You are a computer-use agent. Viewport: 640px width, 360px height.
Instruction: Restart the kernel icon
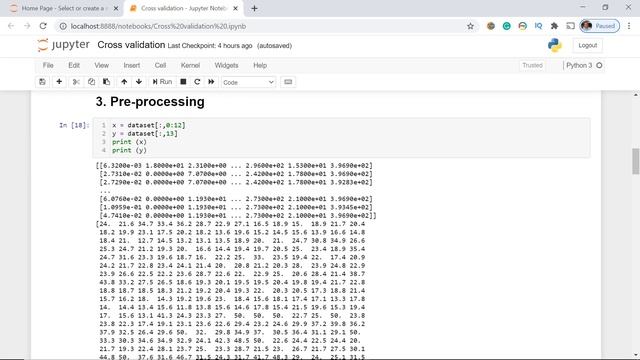(x=197, y=82)
